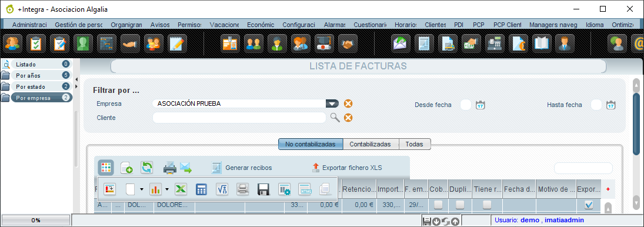This screenshot has width=644, height=227.
Task: Click the table quick search field
Action: tap(583, 168)
